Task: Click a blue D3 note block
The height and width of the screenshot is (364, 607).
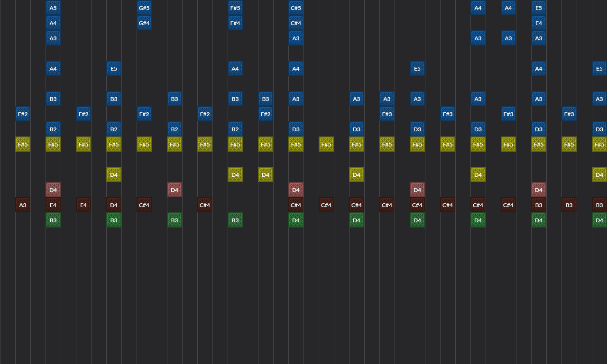Action: [x=296, y=129]
